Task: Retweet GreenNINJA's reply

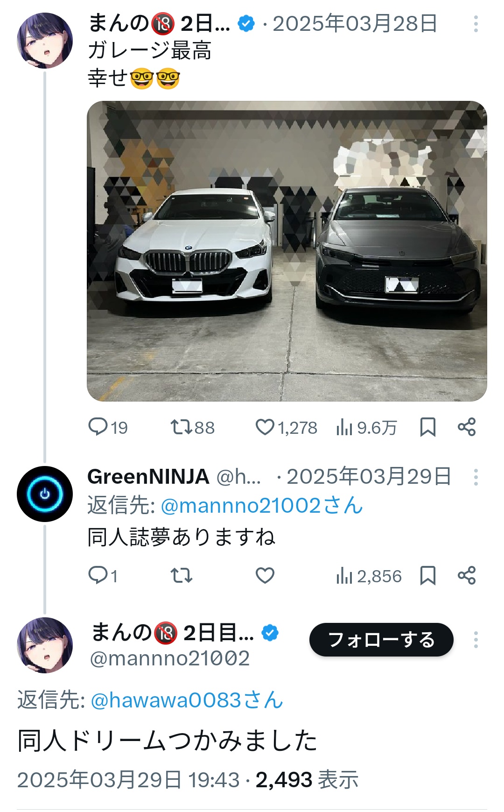Action: [182, 576]
